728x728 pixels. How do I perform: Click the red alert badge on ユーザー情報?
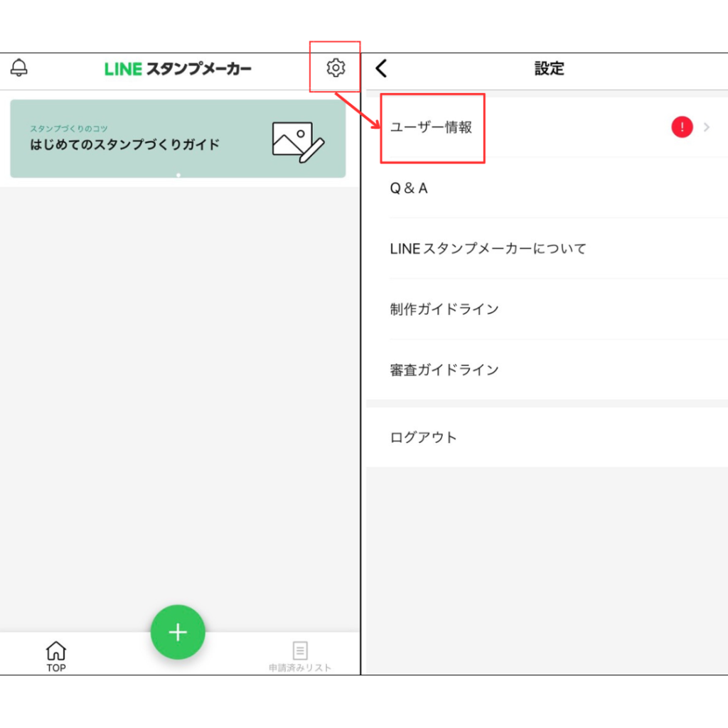(682, 127)
